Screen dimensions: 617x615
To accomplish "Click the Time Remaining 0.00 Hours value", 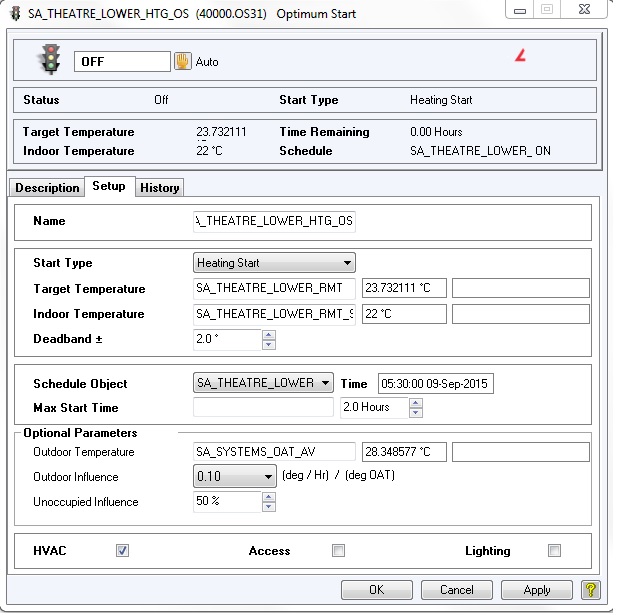I will tap(436, 132).
